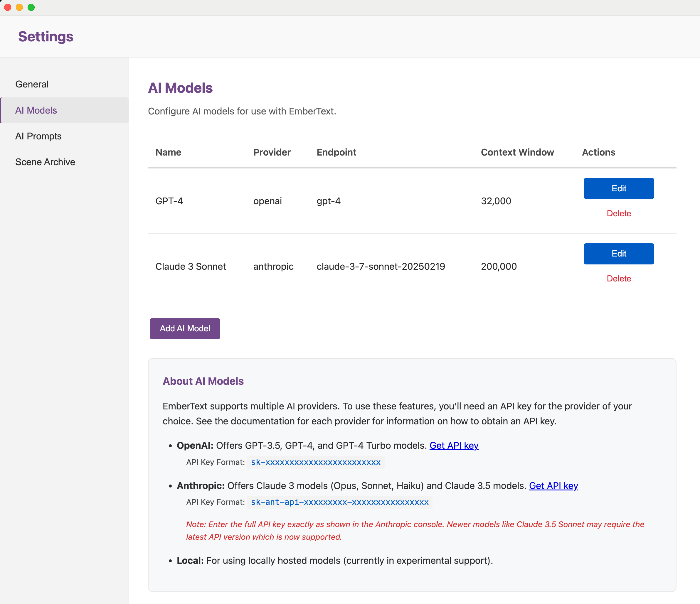700x604 pixels.
Task: Click the claude-3-7-sonnet-20250219 endpoint cell
Action: click(381, 266)
